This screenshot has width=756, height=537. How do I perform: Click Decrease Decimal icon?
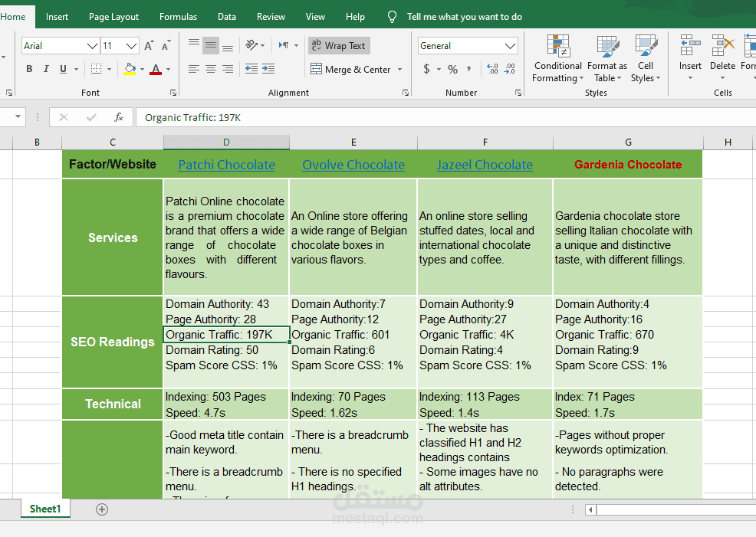(x=510, y=69)
